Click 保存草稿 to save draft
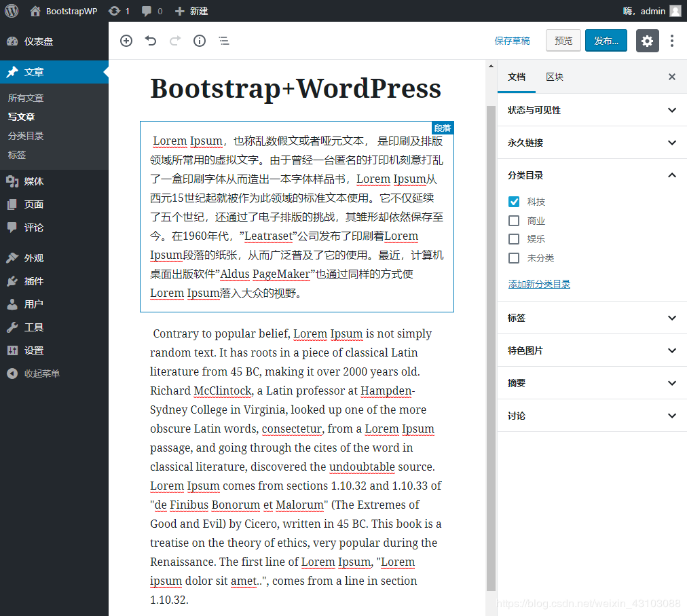The image size is (687, 616). (512, 41)
